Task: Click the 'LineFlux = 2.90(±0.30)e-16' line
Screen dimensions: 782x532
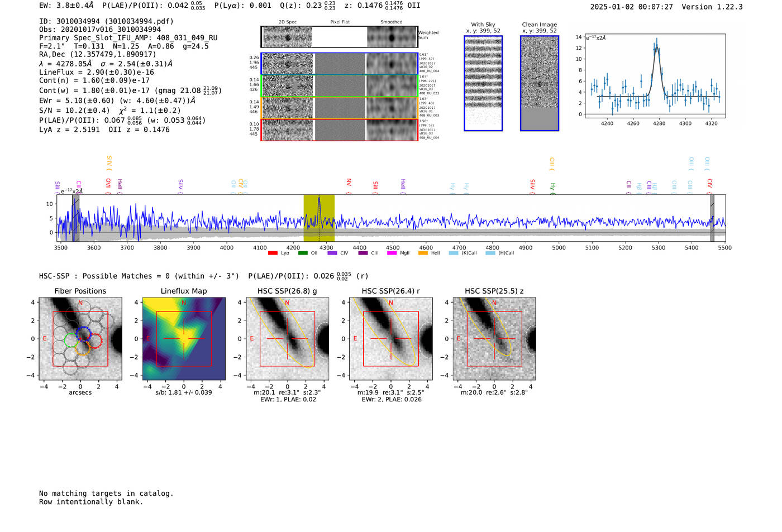Action: click(x=97, y=72)
